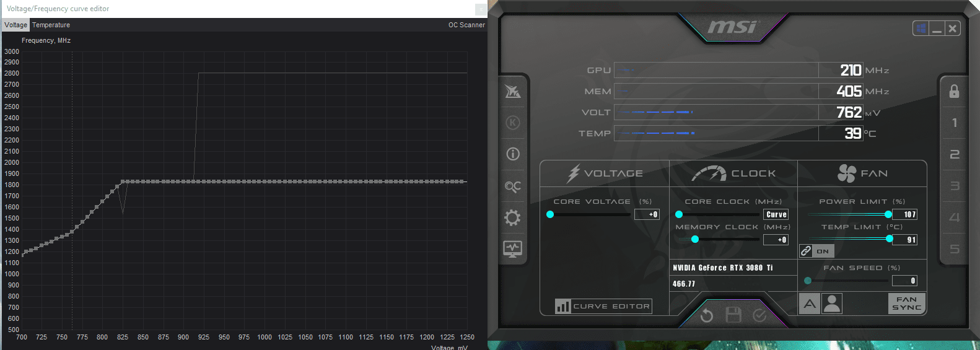980x350 pixels.
Task: Open the Kombustor stress test icon
Action: click(513, 123)
